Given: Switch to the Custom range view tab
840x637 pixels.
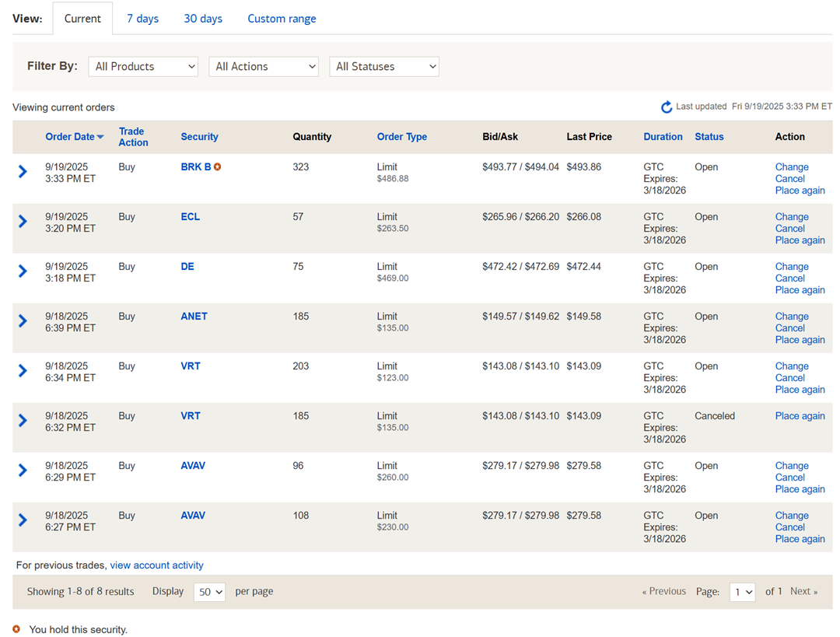Looking at the screenshot, I should [x=282, y=19].
